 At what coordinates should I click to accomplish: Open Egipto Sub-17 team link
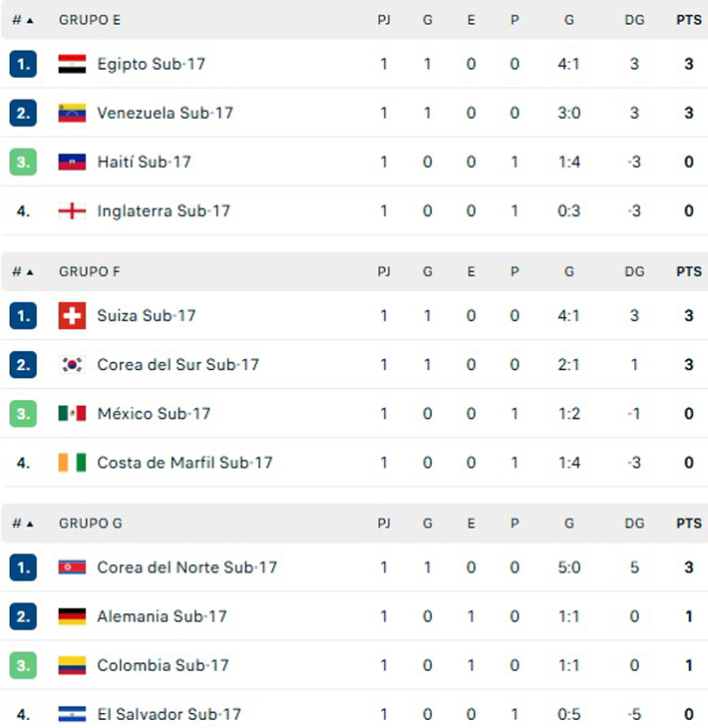coord(151,64)
